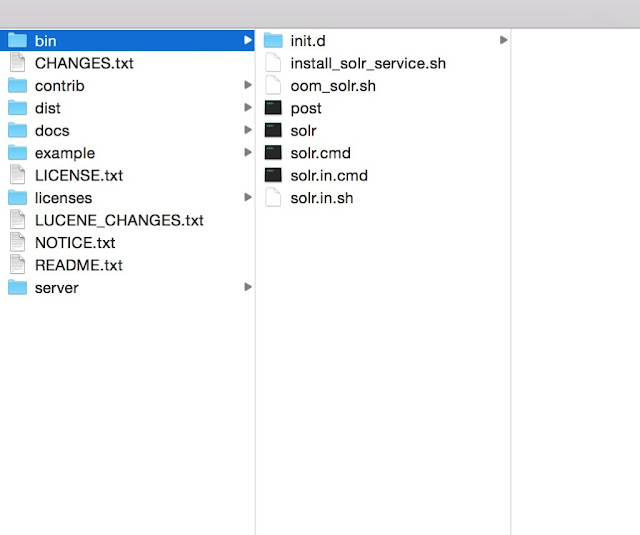Select the 'solr.in.cmd' file name
640x535 pixels.
[x=329, y=175]
